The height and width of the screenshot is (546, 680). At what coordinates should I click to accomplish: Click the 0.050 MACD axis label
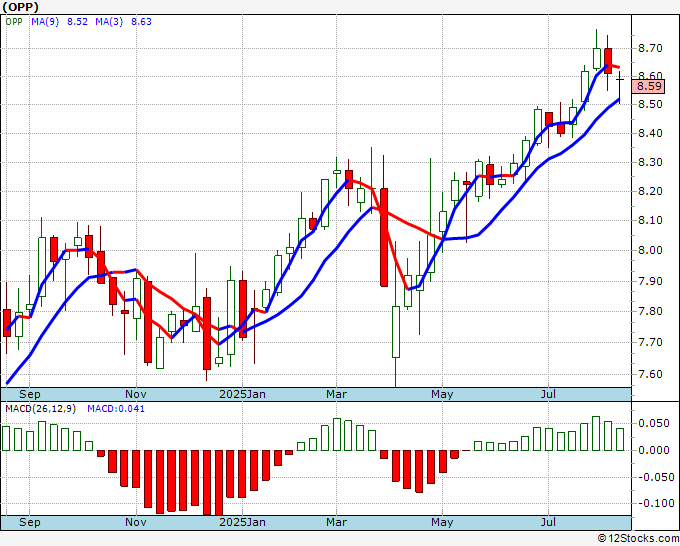654,423
